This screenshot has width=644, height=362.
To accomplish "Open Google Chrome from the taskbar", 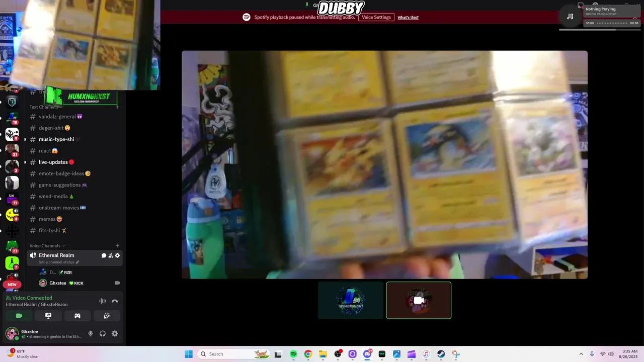I will pyautogui.click(x=308, y=354).
